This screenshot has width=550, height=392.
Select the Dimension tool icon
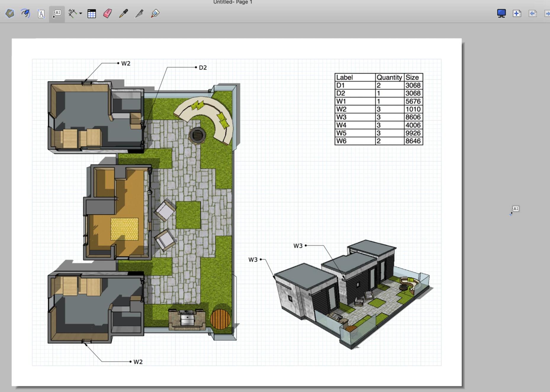(x=72, y=14)
